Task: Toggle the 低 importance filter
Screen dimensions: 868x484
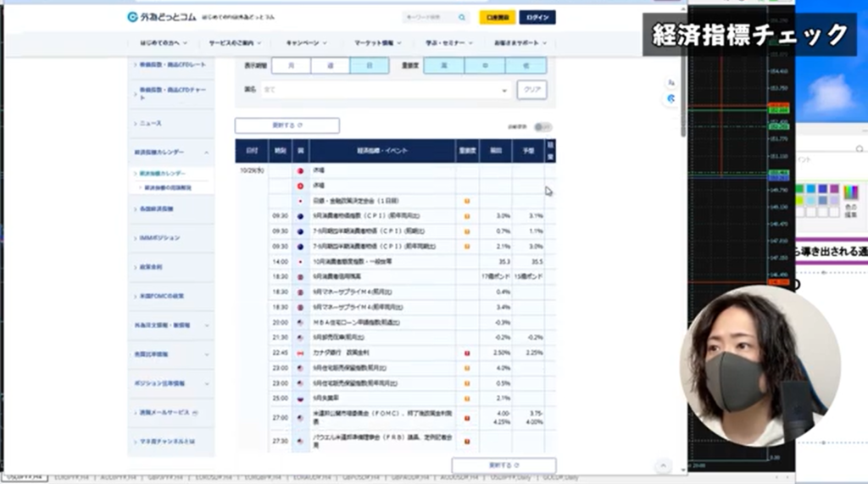Action: point(526,65)
